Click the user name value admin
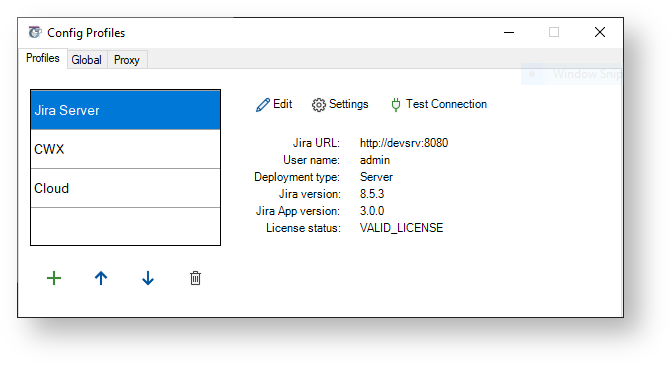This screenshot has height=366, width=672. [x=375, y=160]
